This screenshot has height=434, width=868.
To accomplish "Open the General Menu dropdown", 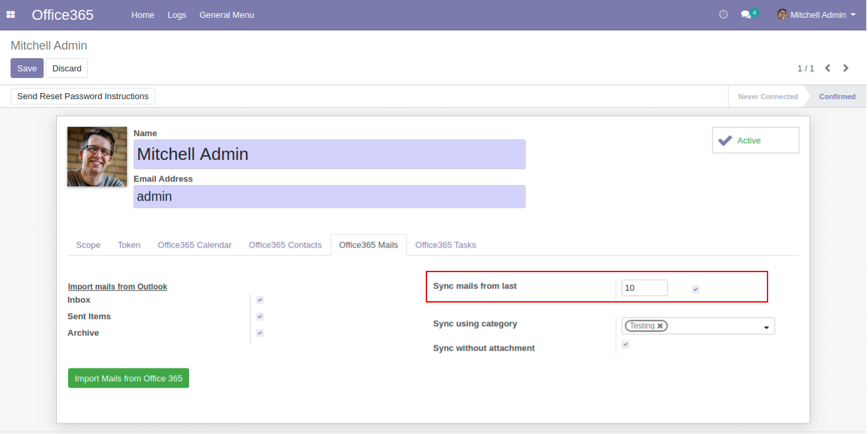I will click(226, 15).
